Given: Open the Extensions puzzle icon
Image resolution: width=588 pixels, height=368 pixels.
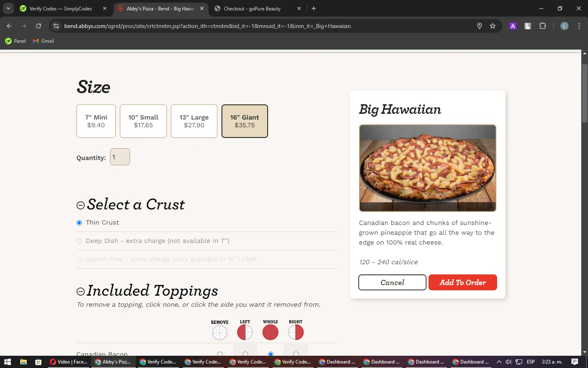Looking at the screenshot, I should pos(543,26).
